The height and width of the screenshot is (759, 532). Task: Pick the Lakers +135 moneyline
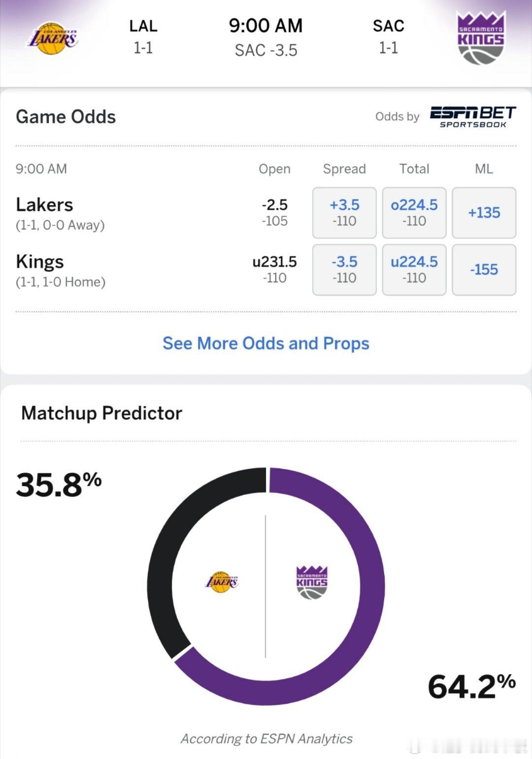pos(484,212)
